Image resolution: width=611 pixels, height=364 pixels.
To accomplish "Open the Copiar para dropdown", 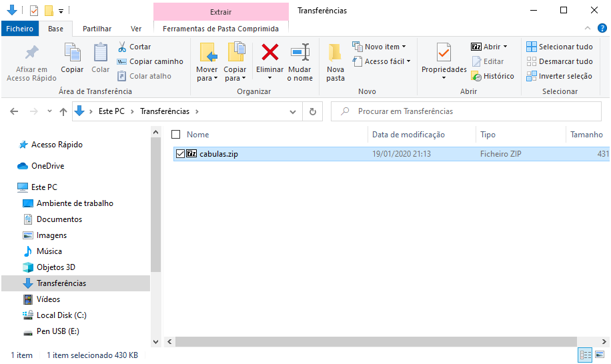I will click(x=235, y=62).
